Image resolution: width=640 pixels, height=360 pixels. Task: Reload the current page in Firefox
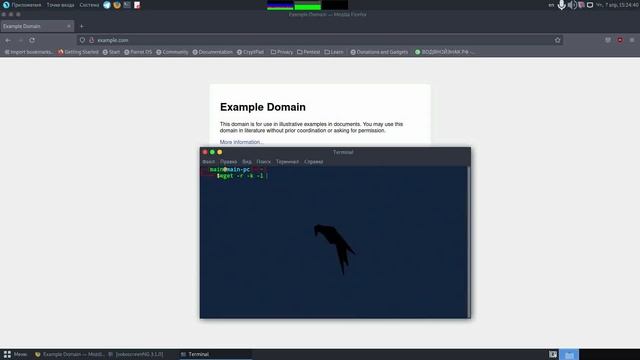click(x=32, y=40)
